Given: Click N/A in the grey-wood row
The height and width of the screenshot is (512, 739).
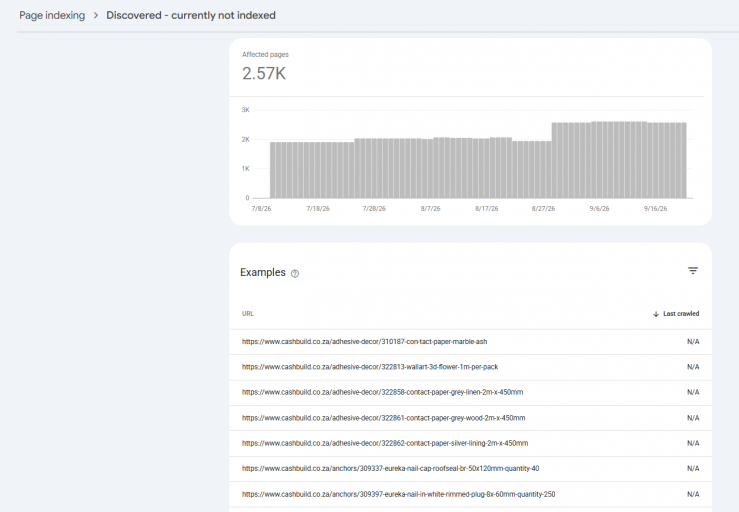Looking at the screenshot, I should [693, 418].
